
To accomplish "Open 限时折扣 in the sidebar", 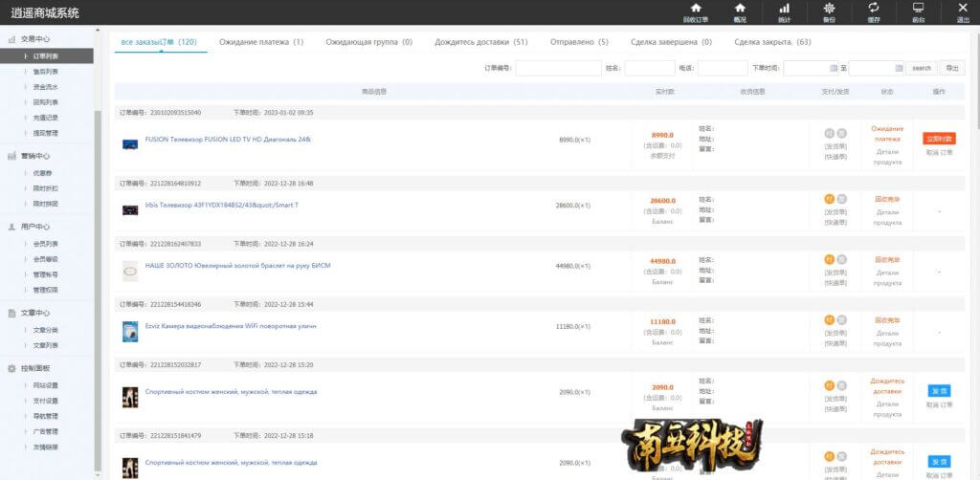I will [x=46, y=188].
